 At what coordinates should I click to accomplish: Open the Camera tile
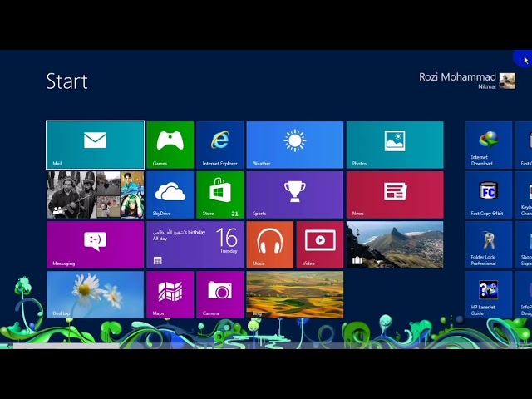coord(220,294)
